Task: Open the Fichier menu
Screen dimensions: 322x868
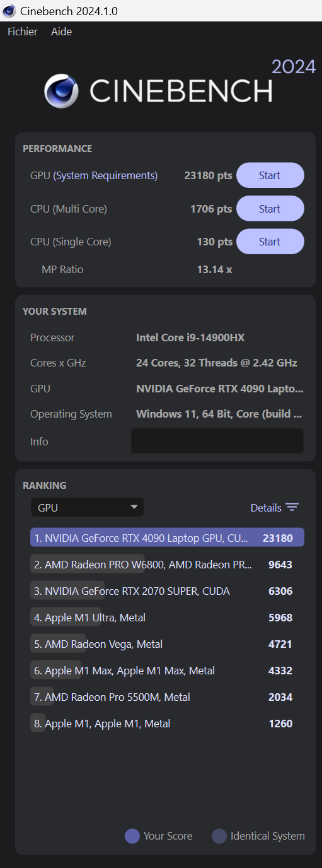Action: pyautogui.click(x=23, y=32)
